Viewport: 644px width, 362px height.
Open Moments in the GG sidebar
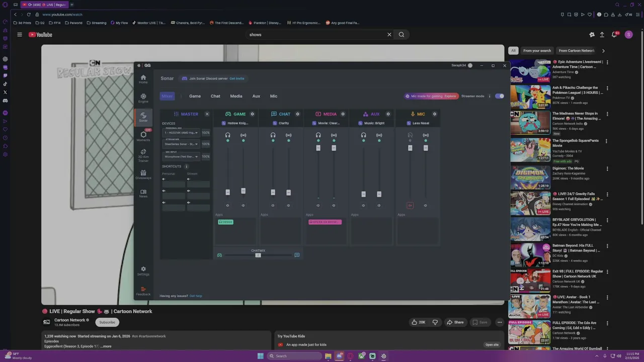coord(143,136)
